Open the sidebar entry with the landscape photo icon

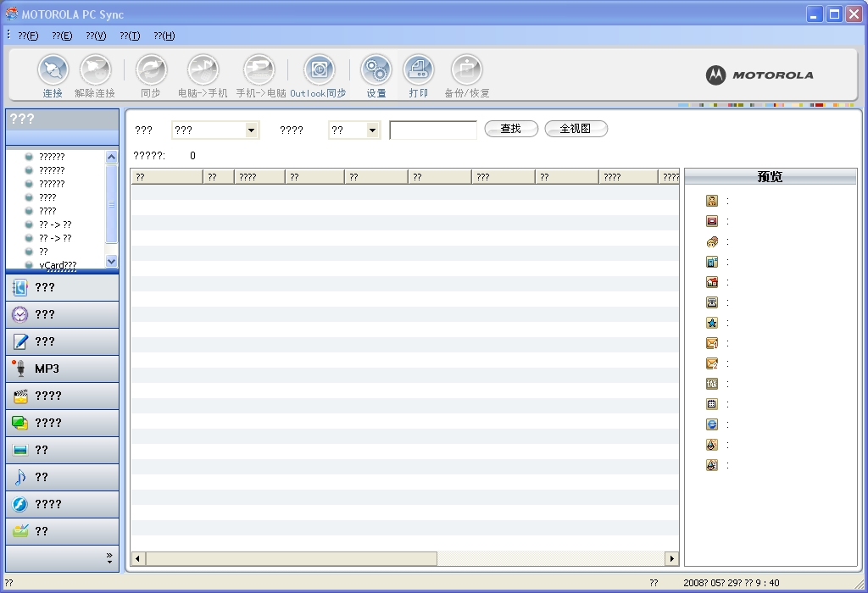click(62, 451)
